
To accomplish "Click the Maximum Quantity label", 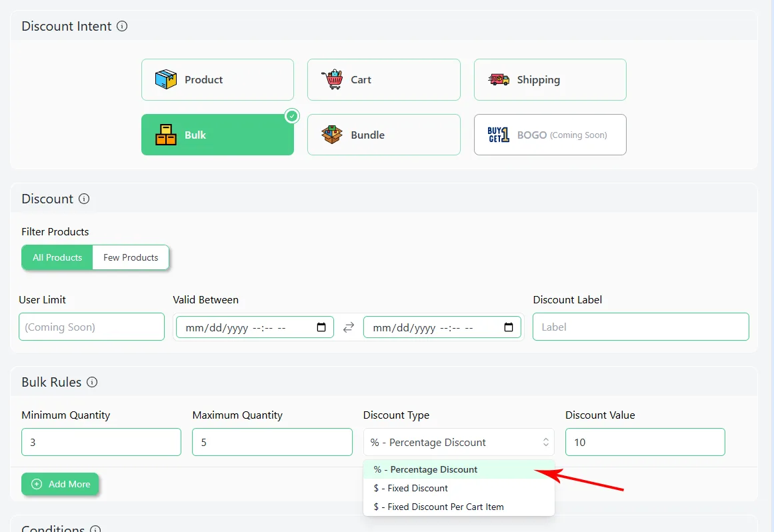I will (x=237, y=415).
